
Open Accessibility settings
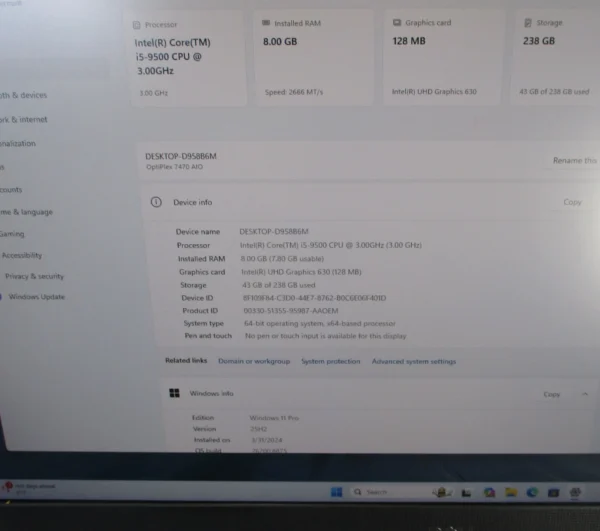point(22,255)
